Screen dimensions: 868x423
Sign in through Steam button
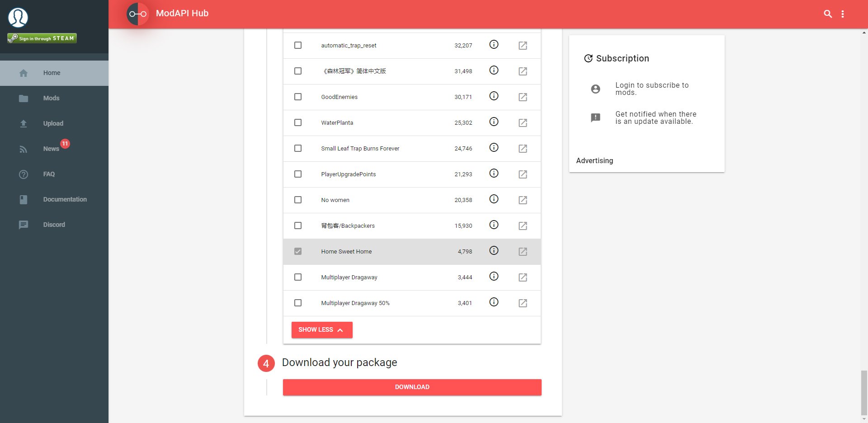click(42, 38)
